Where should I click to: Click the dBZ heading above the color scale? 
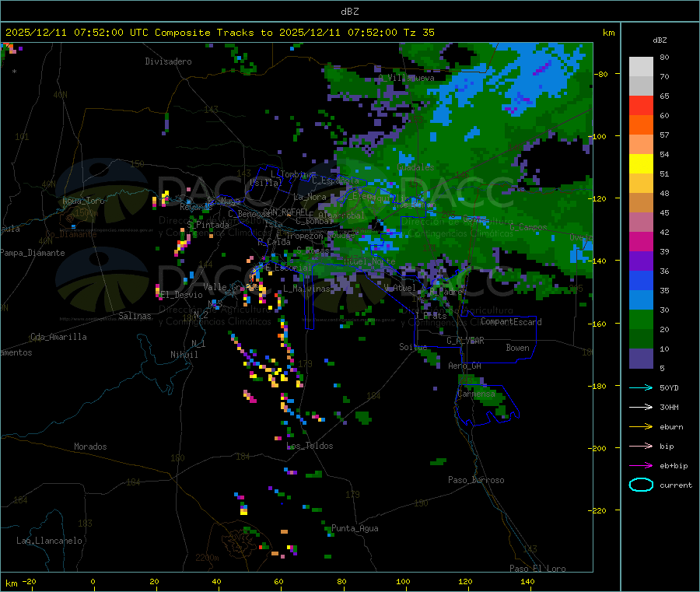pos(660,40)
